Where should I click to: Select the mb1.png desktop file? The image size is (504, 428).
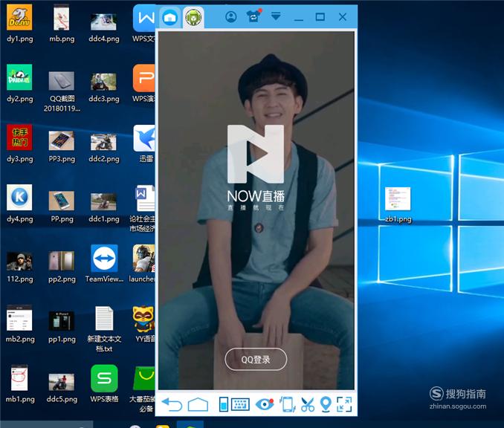tap(19, 384)
